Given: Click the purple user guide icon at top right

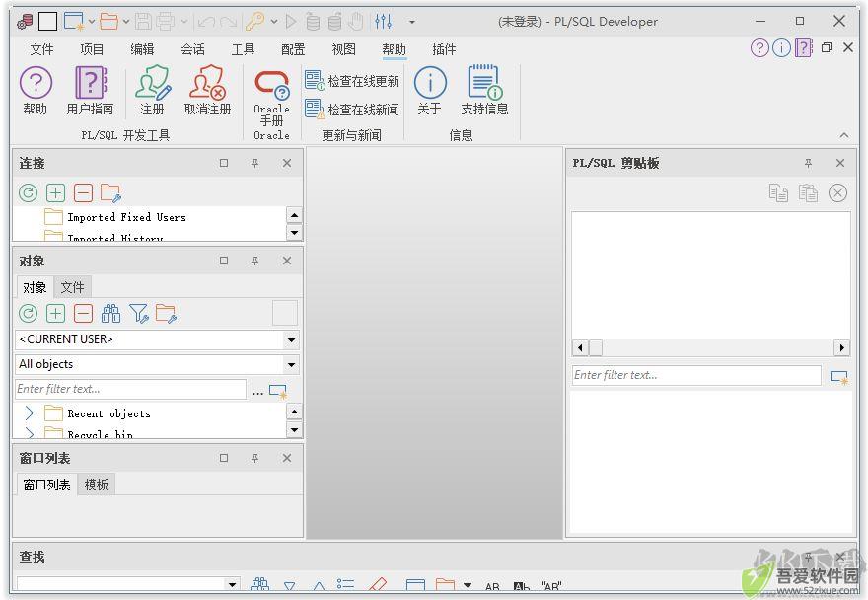Looking at the screenshot, I should click(x=803, y=48).
